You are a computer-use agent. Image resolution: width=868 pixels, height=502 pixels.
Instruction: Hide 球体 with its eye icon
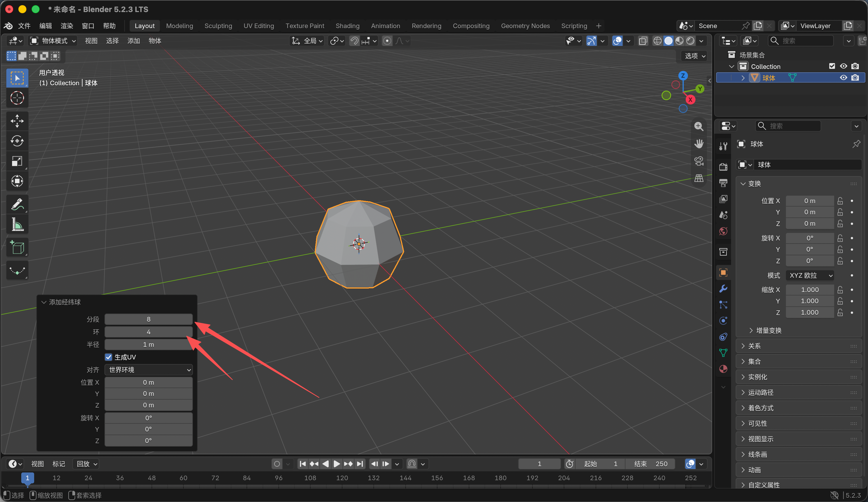coord(843,78)
